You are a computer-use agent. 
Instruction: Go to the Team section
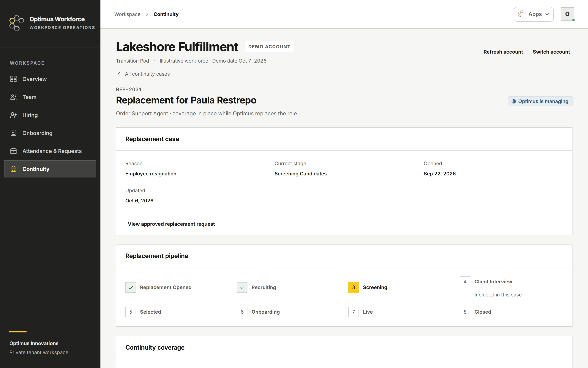(50, 97)
